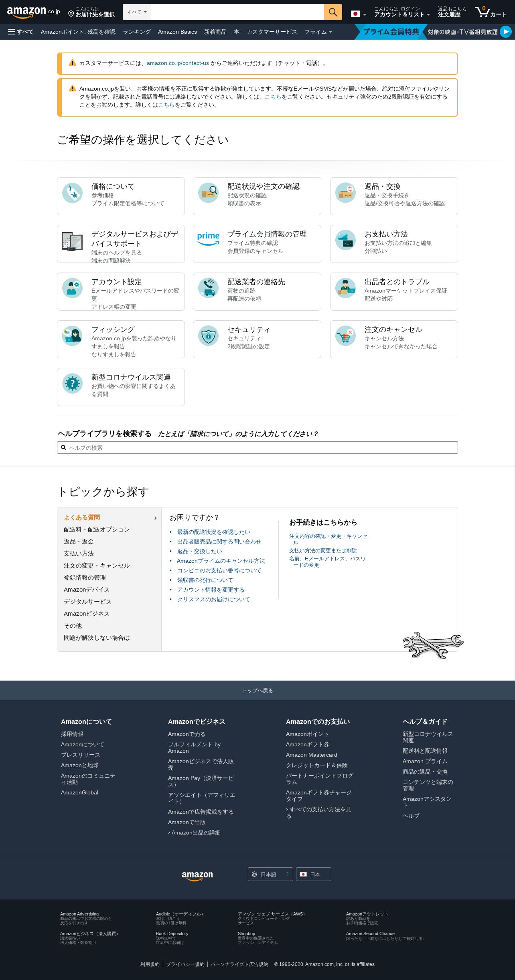This screenshot has width=515, height=980.
Task: Click the return box icon for 返品・交換
Action: pyautogui.click(x=345, y=193)
